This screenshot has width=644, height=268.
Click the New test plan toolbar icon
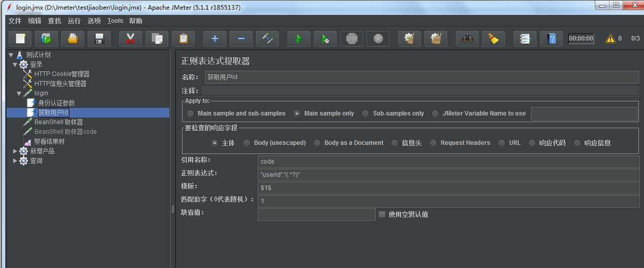[20, 39]
